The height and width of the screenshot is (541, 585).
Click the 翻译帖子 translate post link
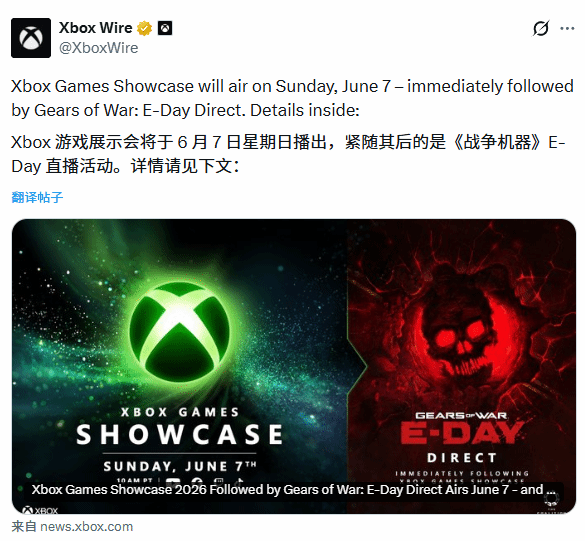[x=37, y=197]
